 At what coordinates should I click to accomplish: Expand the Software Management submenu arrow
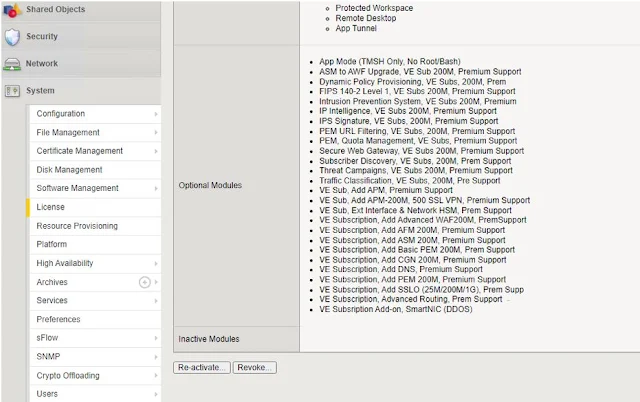pos(156,189)
